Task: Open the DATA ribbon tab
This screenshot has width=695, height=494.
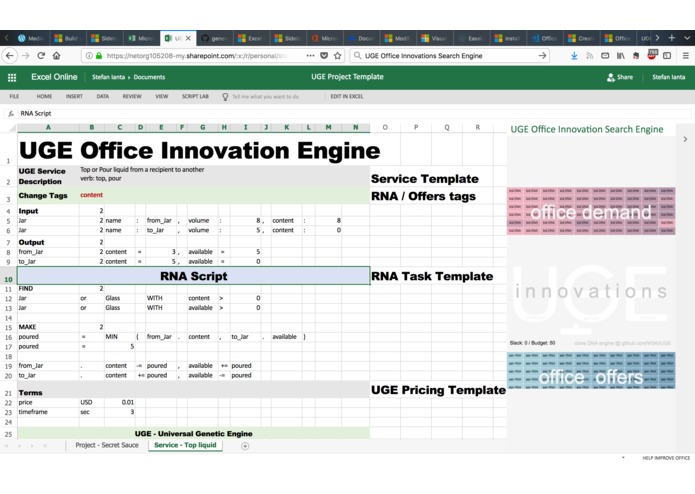Action: pyautogui.click(x=102, y=96)
